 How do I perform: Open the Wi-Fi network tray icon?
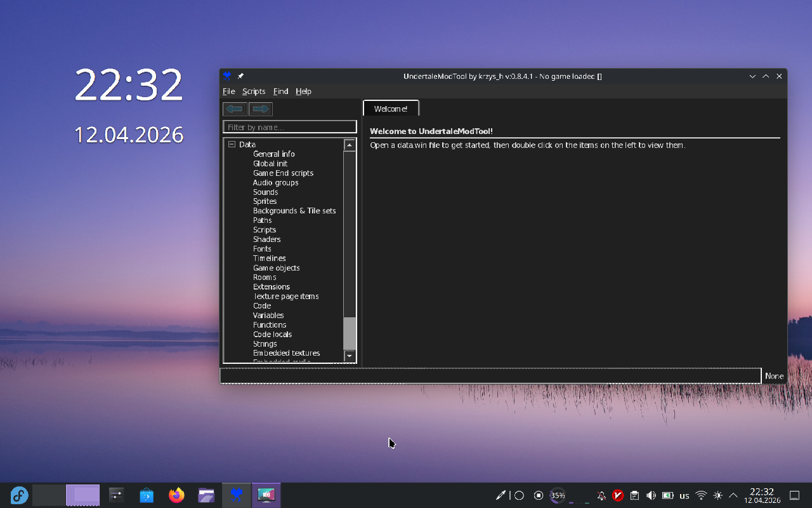(701, 495)
